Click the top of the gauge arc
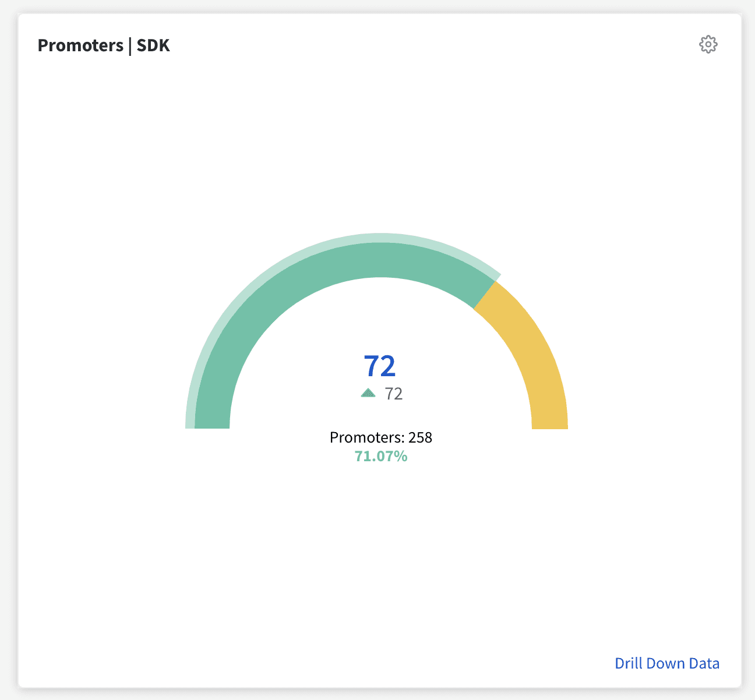The image size is (755, 700). 381,260
